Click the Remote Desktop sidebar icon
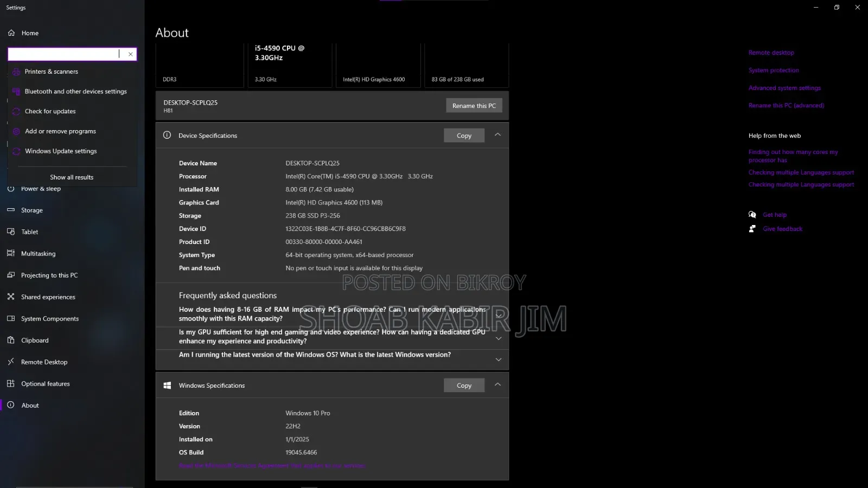 coord(11,362)
